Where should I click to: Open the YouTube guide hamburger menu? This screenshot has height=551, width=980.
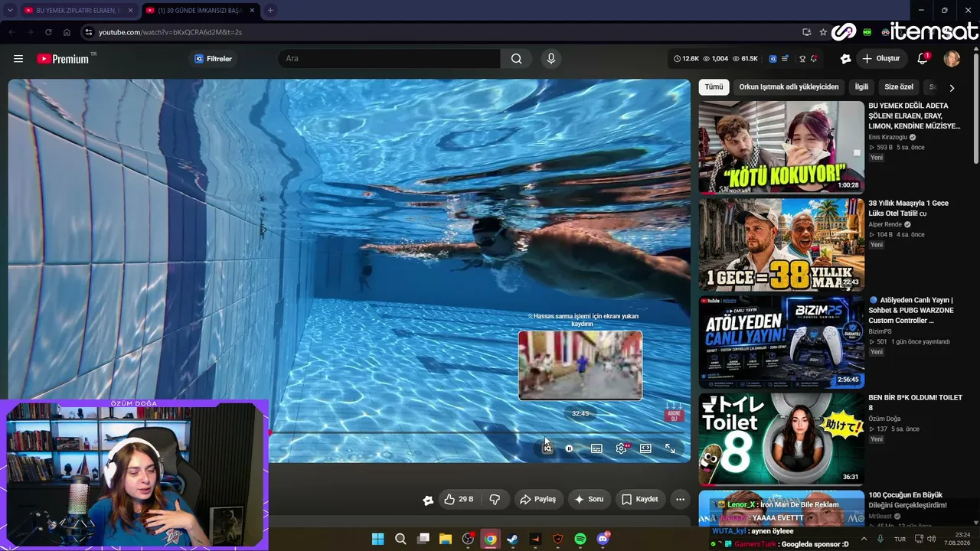(18, 59)
